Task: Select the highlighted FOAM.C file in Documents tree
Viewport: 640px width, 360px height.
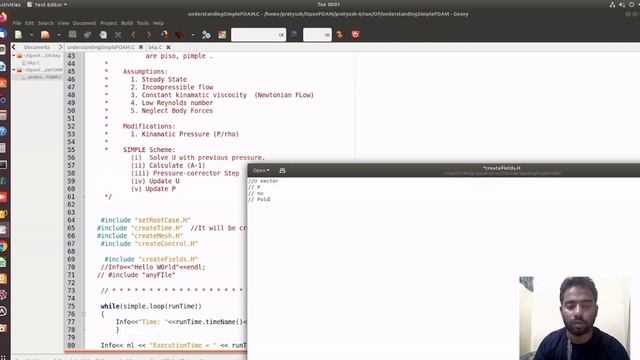Action: (x=44, y=77)
